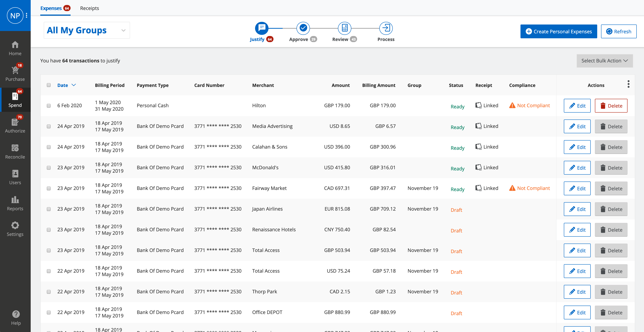Expand the All My Groups dropdown
This screenshot has height=332, width=644.
click(86, 30)
